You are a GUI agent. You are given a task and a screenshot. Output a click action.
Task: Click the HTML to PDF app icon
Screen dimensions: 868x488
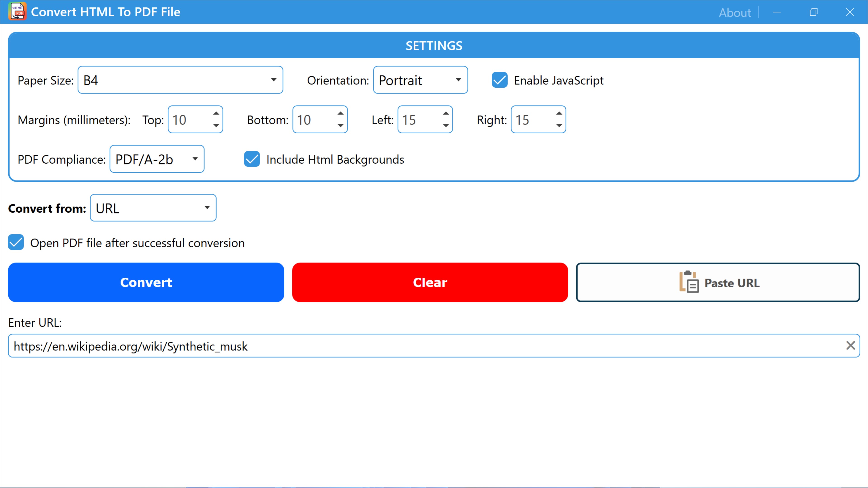pyautogui.click(x=17, y=12)
